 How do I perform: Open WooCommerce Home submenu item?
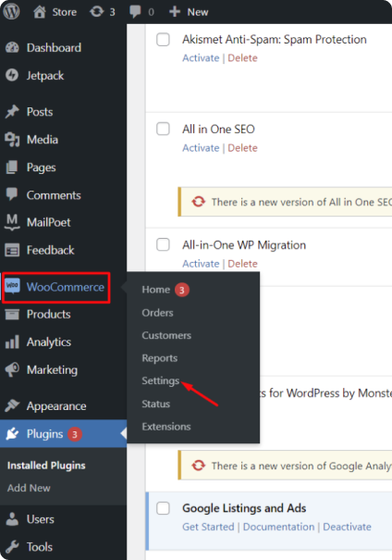(x=156, y=290)
